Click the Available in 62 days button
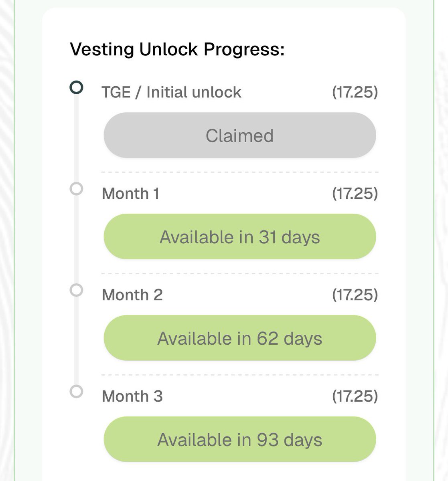 click(x=240, y=338)
